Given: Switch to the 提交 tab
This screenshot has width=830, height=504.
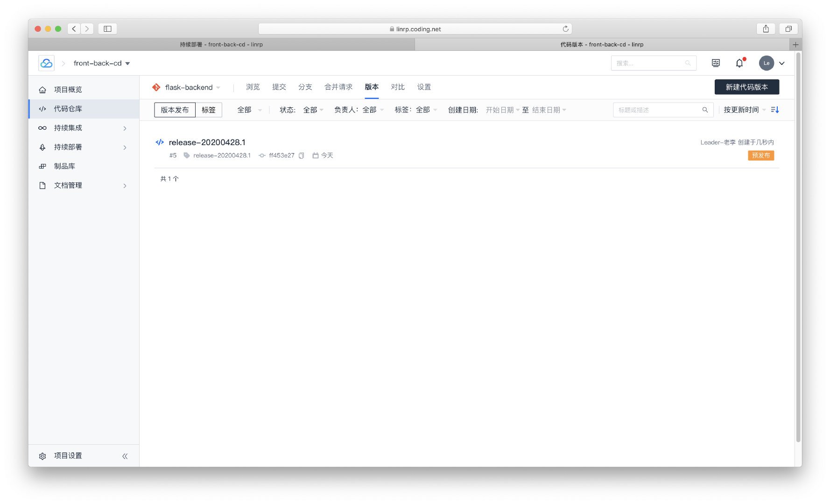Looking at the screenshot, I should click(279, 87).
